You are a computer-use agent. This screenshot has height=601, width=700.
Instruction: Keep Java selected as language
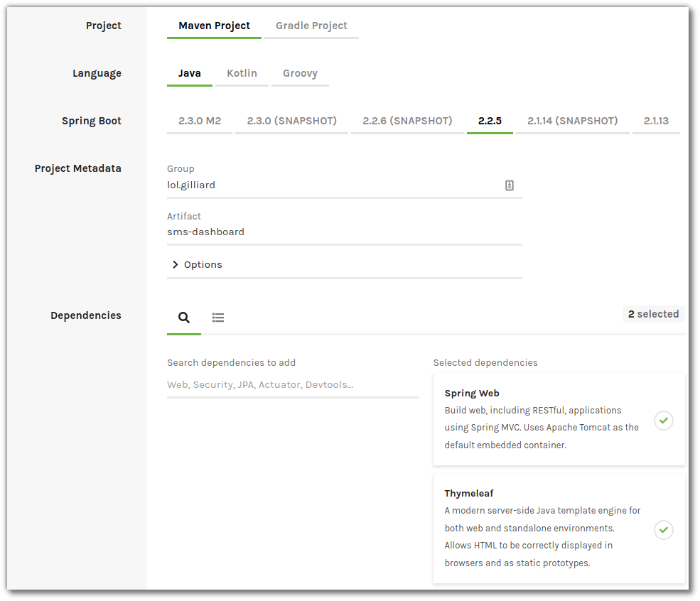pos(189,72)
